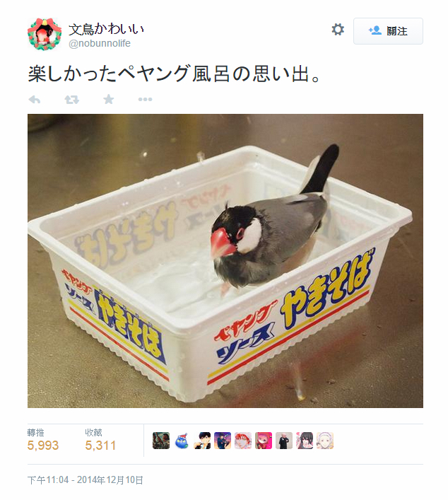Open the gear settings dropdown
The width and height of the screenshot is (448, 500).
[x=338, y=30]
